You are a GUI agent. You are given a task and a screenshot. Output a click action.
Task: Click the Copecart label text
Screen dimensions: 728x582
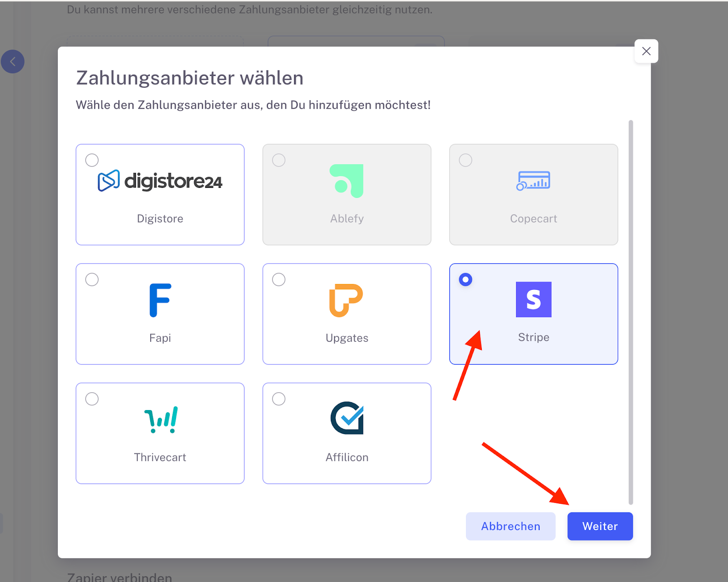pos(534,219)
